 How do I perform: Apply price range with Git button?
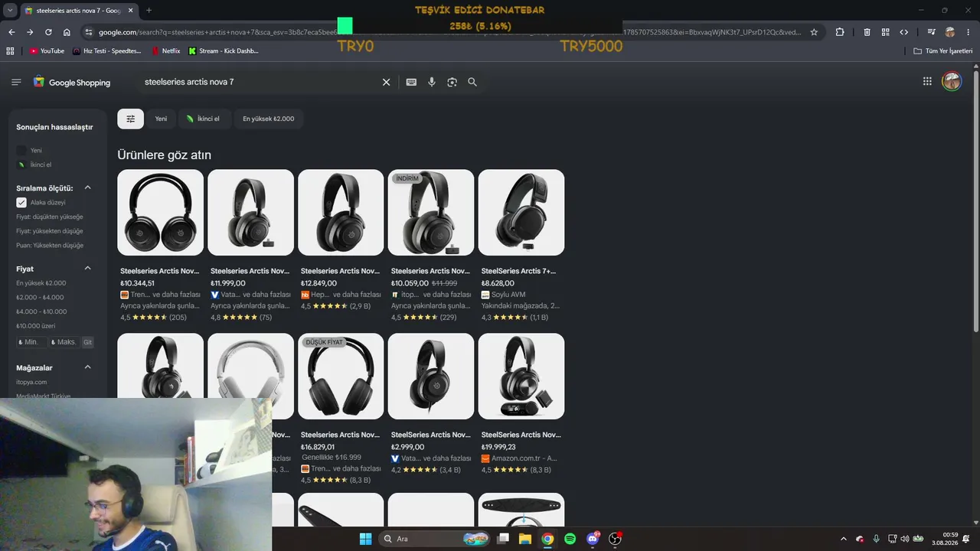87,342
